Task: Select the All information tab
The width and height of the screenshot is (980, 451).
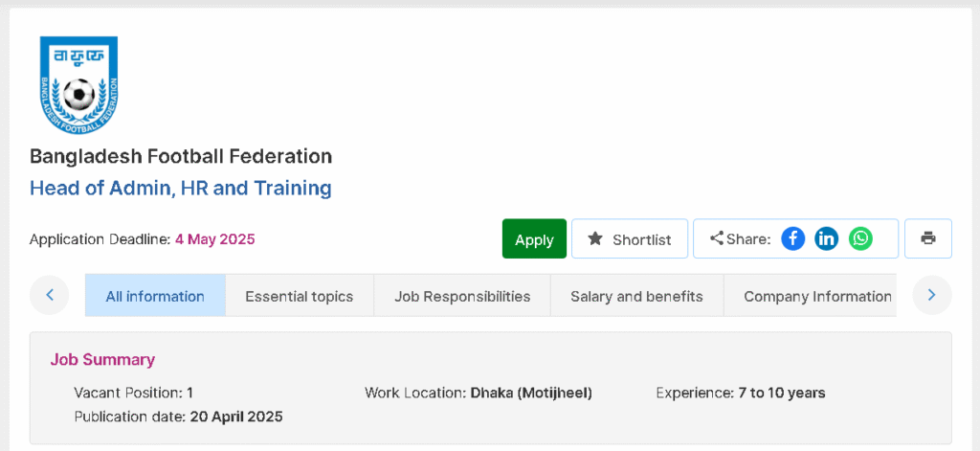Action: coord(155,296)
